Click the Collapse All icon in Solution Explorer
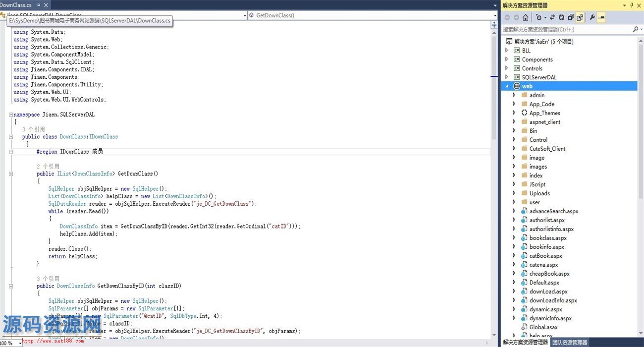The image size is (644, 347). tap(570, 17)
